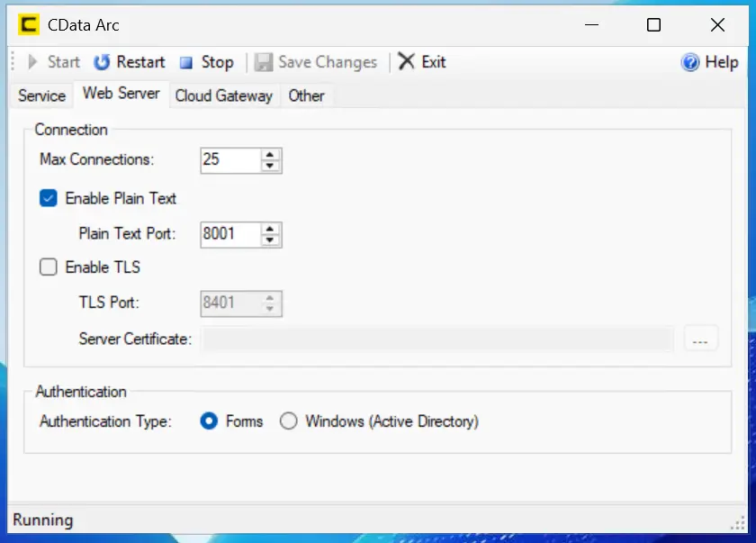756x543 pixels.
Task: Click the Running status text
Action: 43,520
